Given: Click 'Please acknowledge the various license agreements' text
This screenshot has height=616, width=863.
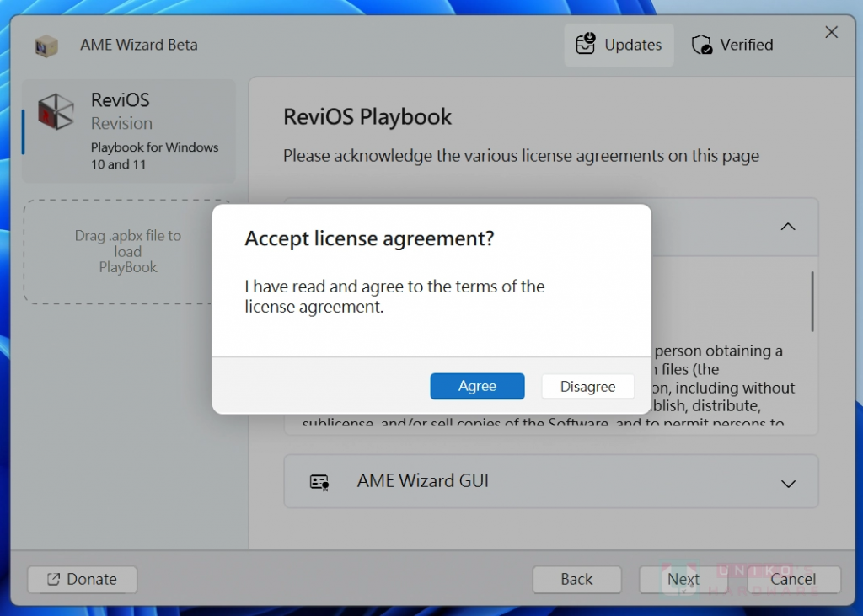Looking at the screenshot, I should [x=521, y=156].
